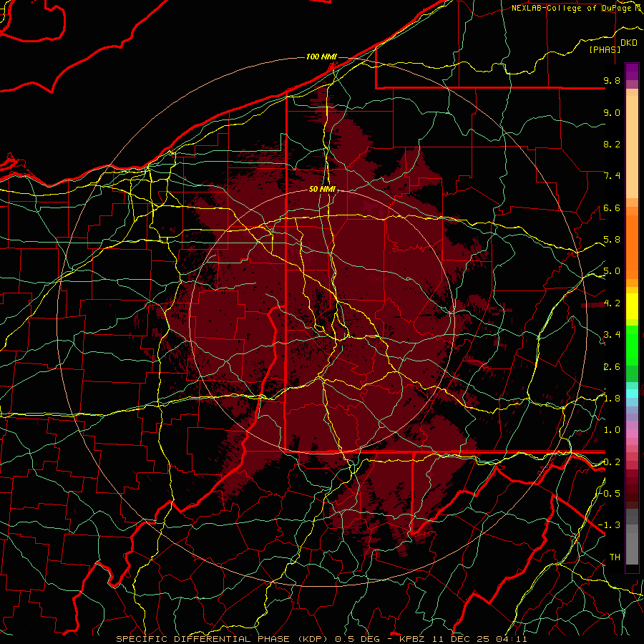Click the bright green segment of the color bar
Image resolution: width=644 pixels, height=644 pixels.
pyautogui.click(x=632, y=345)
